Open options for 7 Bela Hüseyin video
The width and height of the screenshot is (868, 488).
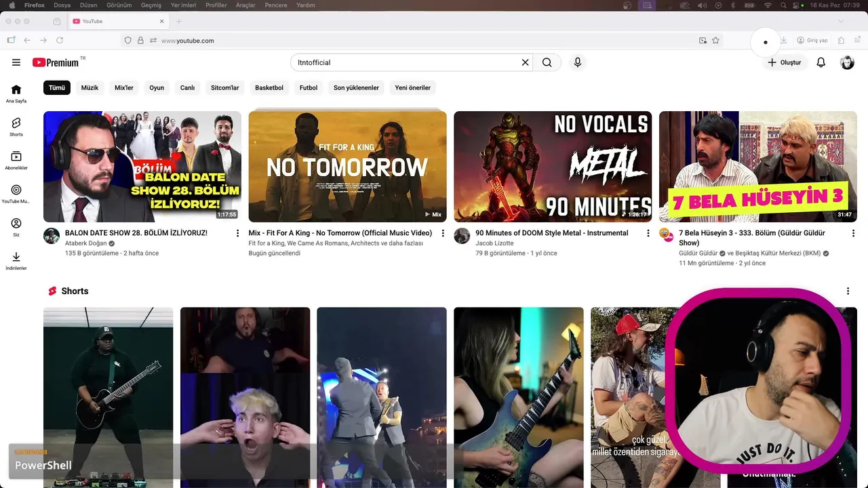click(x=852, y=233)
